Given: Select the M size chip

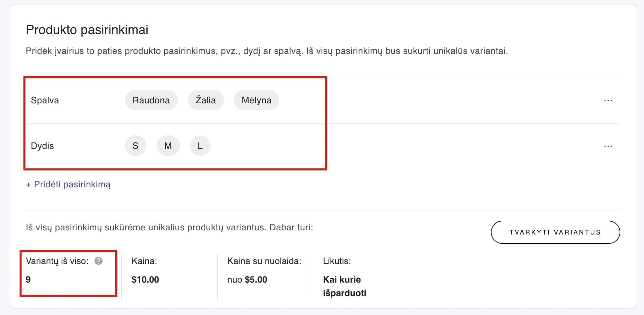Looking at the screenshot, I should tap(168, 146).
